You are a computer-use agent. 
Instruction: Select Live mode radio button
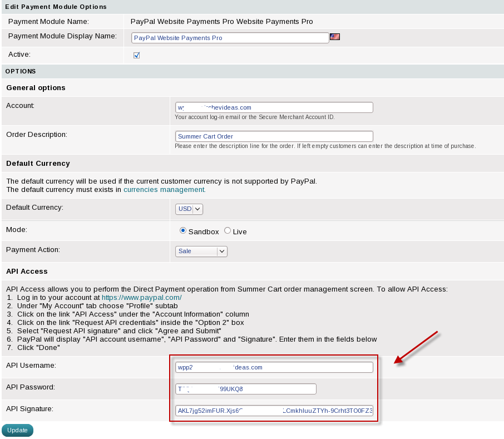coord(228,231)
